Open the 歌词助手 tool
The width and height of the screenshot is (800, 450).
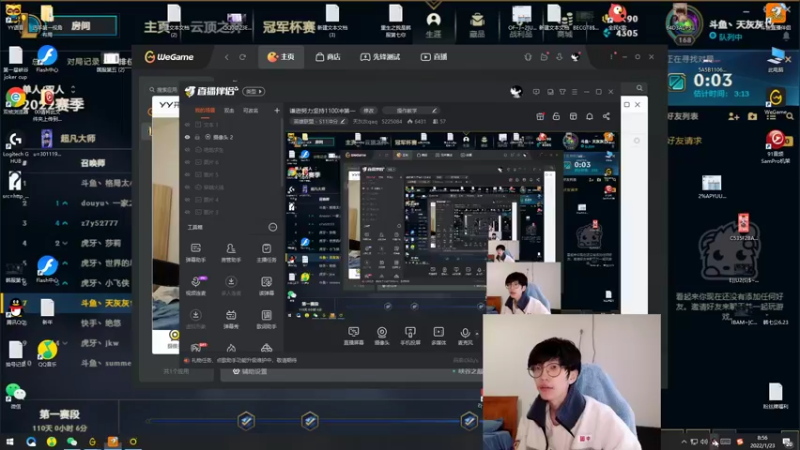266,319
